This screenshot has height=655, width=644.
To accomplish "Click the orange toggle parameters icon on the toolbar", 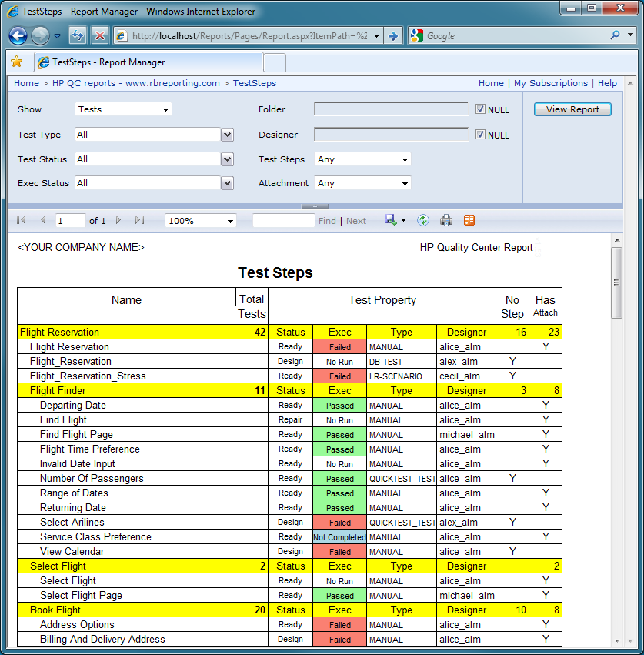I will point(469,220).
